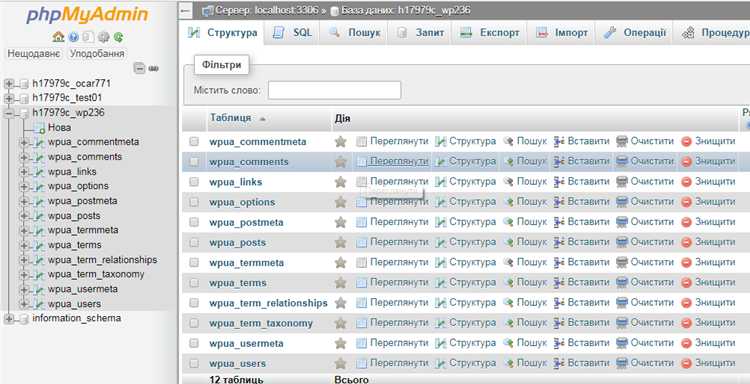Click the Browse icon for wpua_options
The width and height of the screenshot is (750, 384).
[362, 202]
